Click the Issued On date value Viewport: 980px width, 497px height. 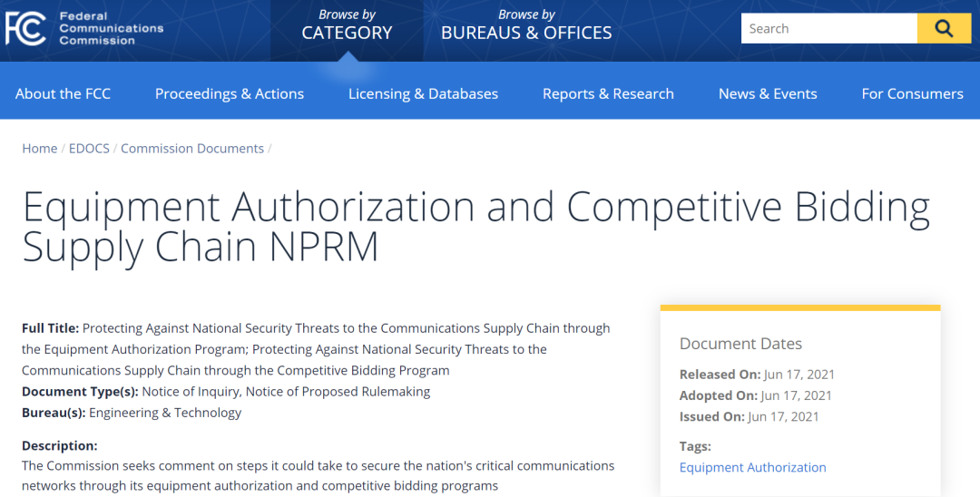[783, 416]
